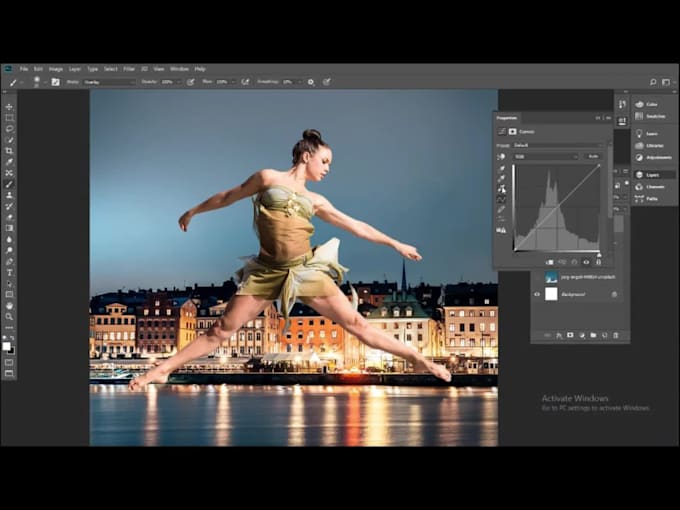This screenshot has width=680, height=510.
Task: Toggle pressure for opacity
Action: pos(190,82)
